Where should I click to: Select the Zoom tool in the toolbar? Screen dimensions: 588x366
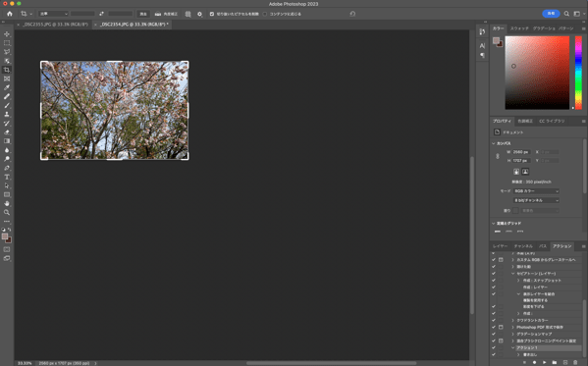pyautogui.click(x=7, y=212)
